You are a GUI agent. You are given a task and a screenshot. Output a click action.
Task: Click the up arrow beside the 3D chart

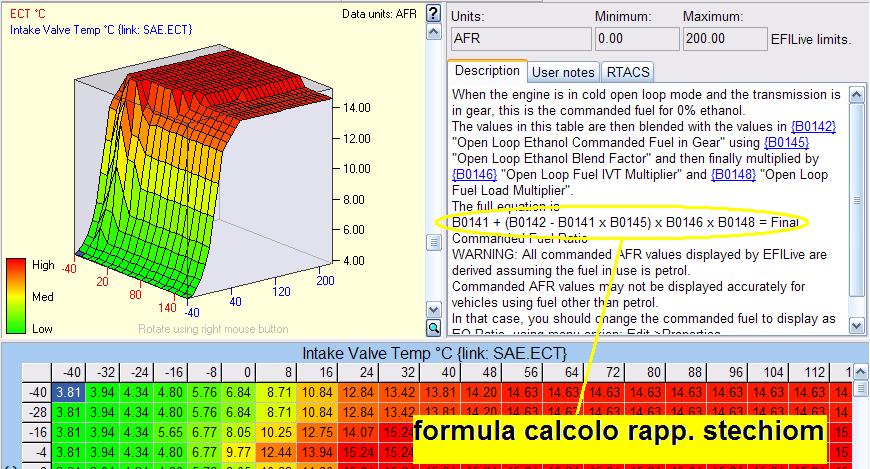[434, 32]
